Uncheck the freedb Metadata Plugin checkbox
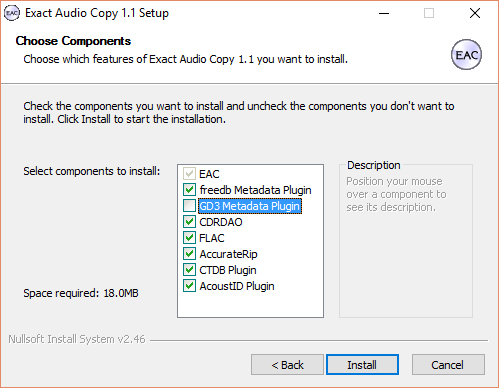The height and width of the screenshot is (388, 499). 189,190
